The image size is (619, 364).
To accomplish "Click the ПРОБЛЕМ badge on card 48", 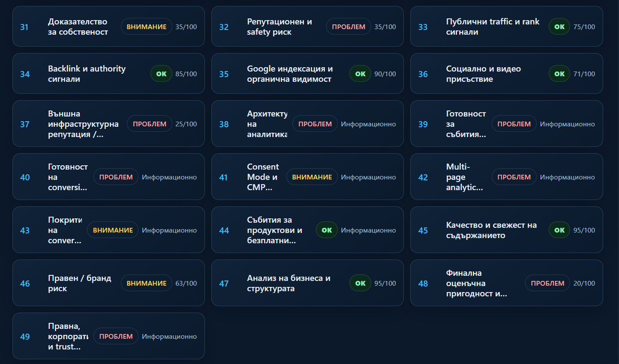I will (x=547, y=283).
